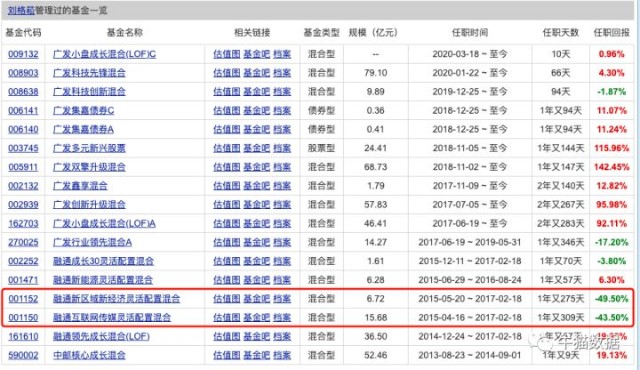Open the 刘格菘 manager name link

coord(21,11)
